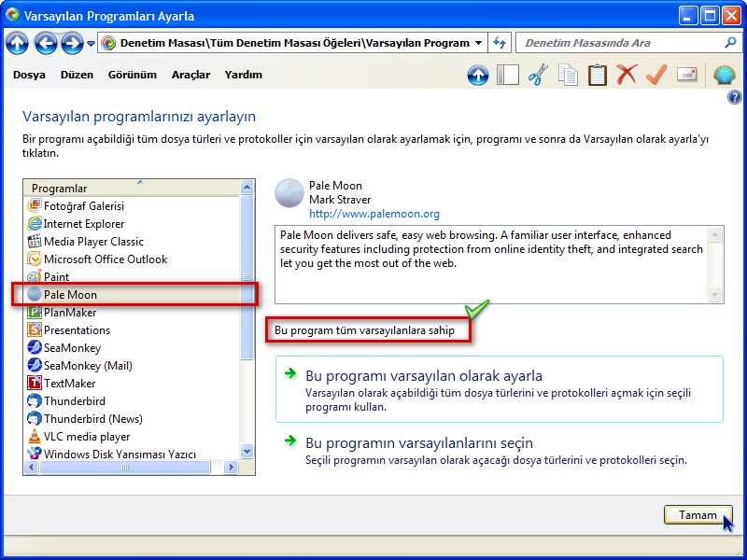747x560 pixels.
Task: Click Bu programı varsayılan olarak ayarla
Action: 500,389
